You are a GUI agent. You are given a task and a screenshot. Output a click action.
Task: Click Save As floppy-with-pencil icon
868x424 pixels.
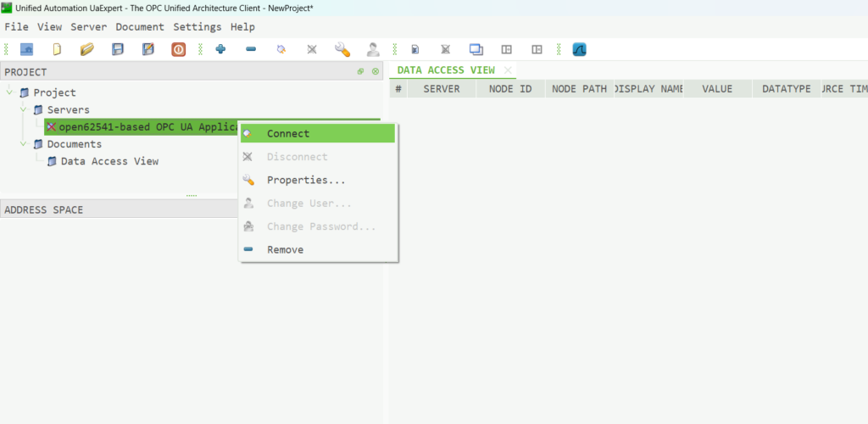click(147, 50)
